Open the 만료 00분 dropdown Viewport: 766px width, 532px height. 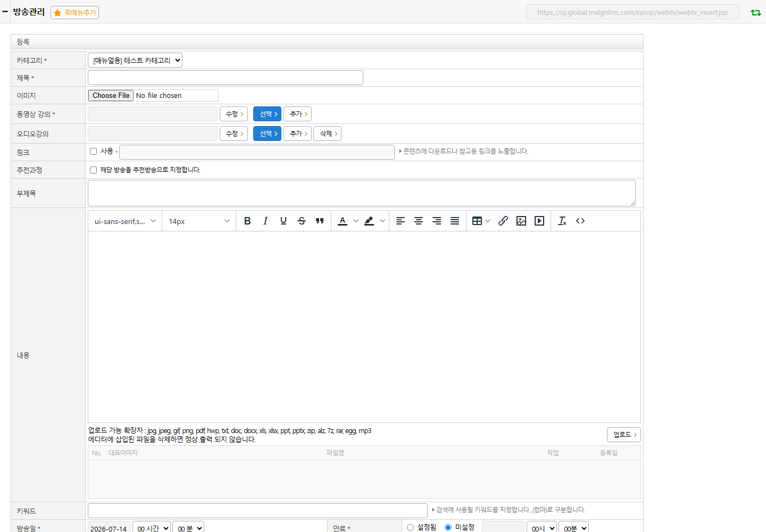pyautogui.click(x=573, y=528)
